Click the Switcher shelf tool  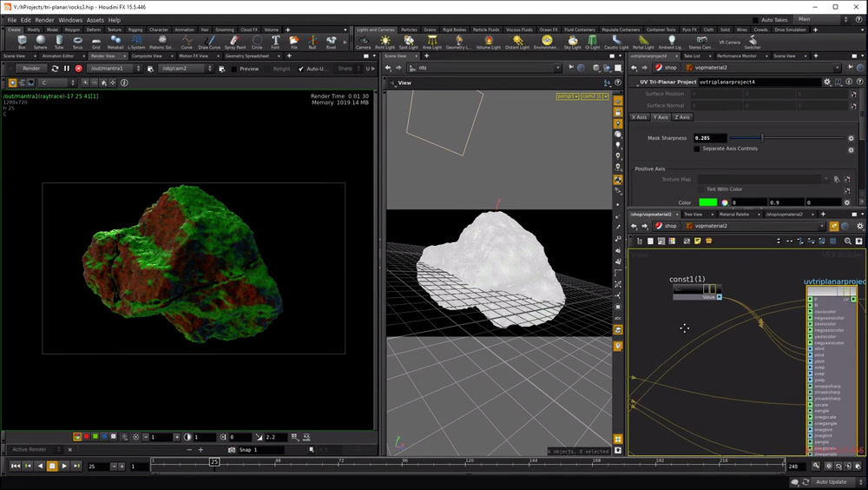pyautogui.click(x=753, y=42)
